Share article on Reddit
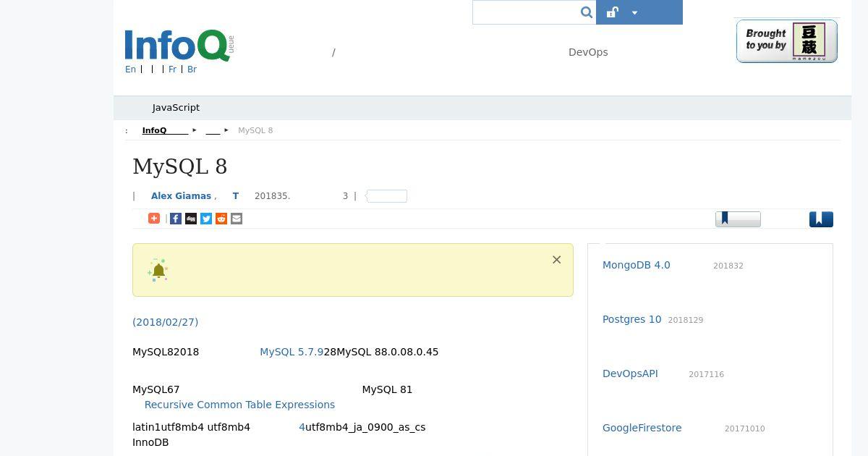The width and height of the screenshot is (868, 456). tap(221, 219)
